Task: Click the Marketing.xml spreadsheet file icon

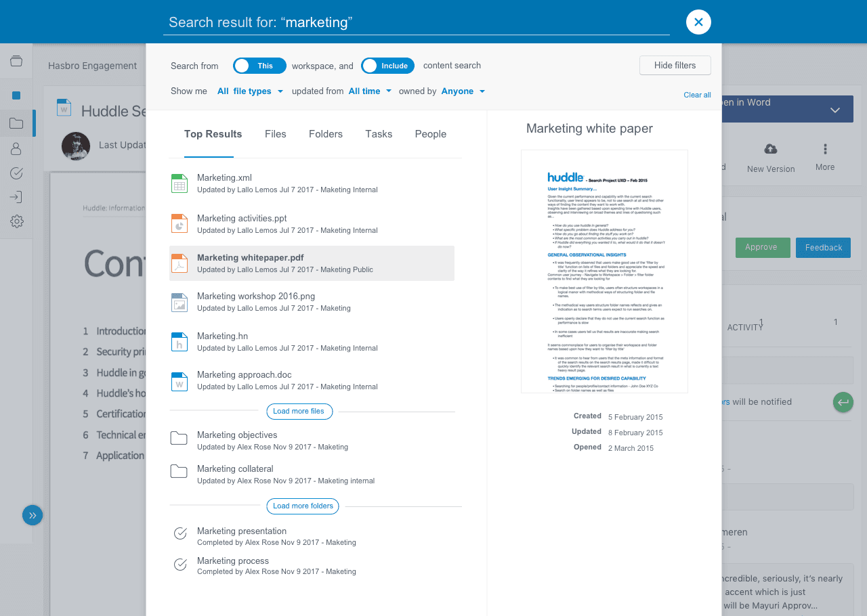Action: (179, 183)
